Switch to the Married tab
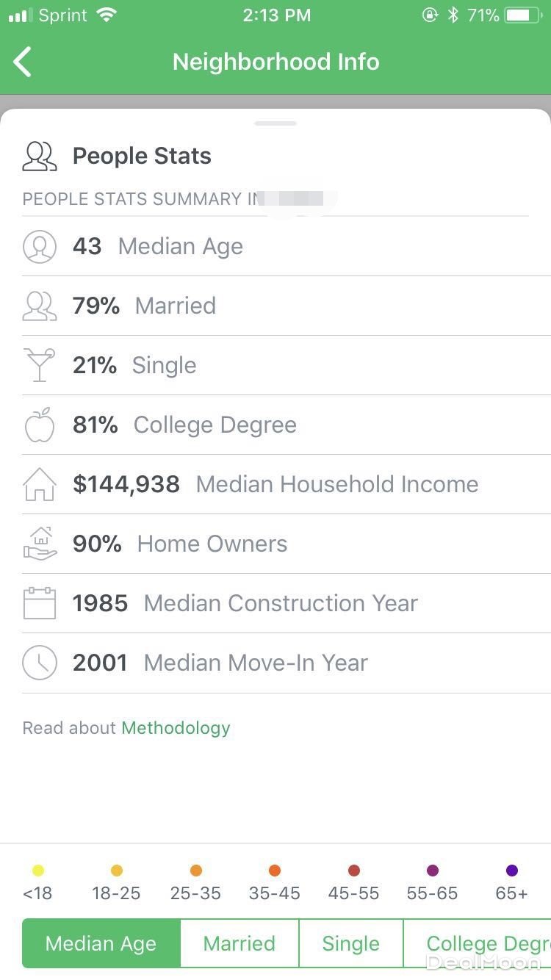Image resolution: width=551 pixels, height=980 pixels. [240, 944]
